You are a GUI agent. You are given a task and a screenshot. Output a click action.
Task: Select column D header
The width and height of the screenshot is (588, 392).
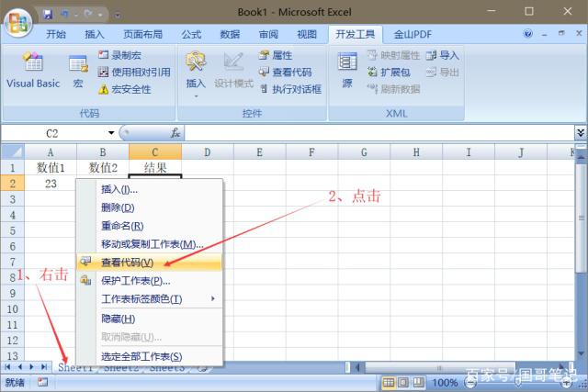click(208, 152)
